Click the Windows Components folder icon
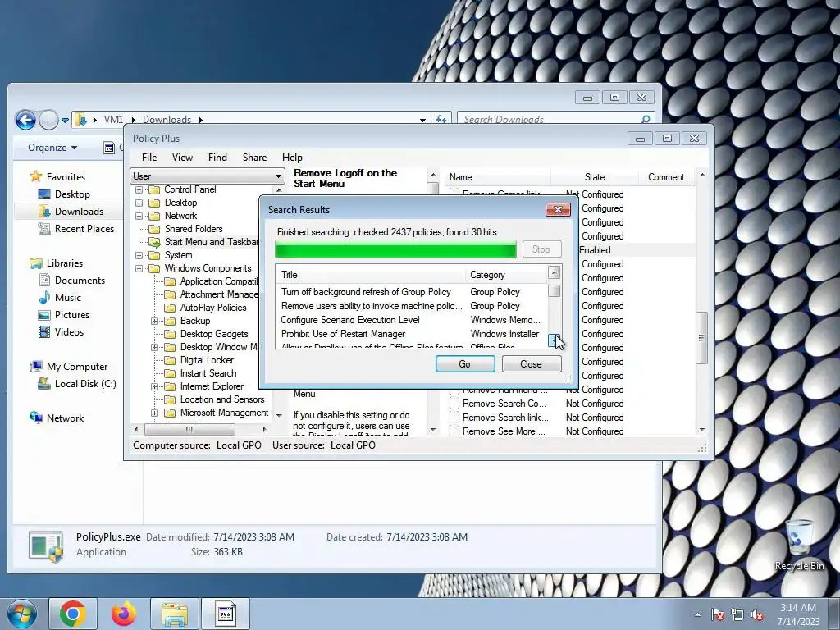 [x=154, y=268]
